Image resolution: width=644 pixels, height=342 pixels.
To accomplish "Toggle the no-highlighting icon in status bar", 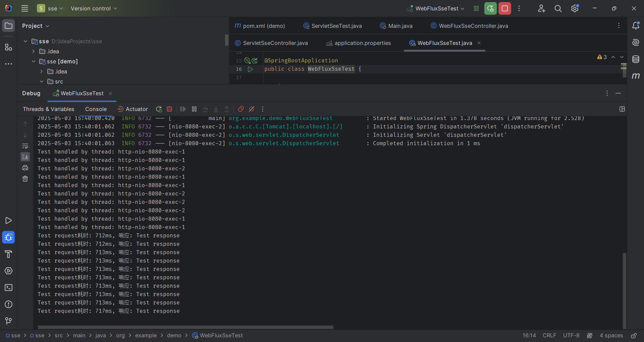I will coord(590,336).
